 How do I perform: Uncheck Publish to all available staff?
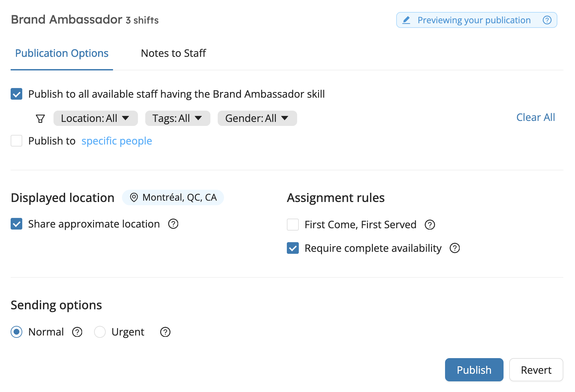click(17, 94)
